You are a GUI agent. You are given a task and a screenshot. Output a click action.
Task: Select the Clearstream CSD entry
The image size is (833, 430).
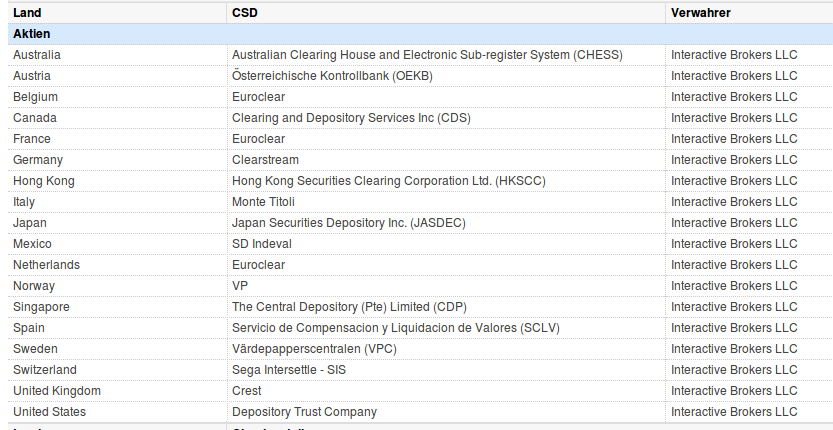click(265, 160)
